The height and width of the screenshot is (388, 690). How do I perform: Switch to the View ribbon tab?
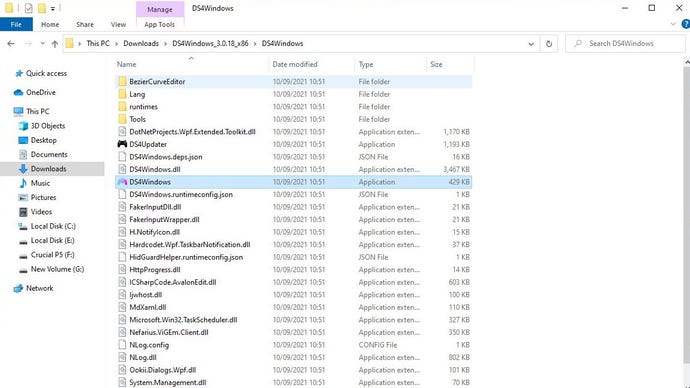118,25
